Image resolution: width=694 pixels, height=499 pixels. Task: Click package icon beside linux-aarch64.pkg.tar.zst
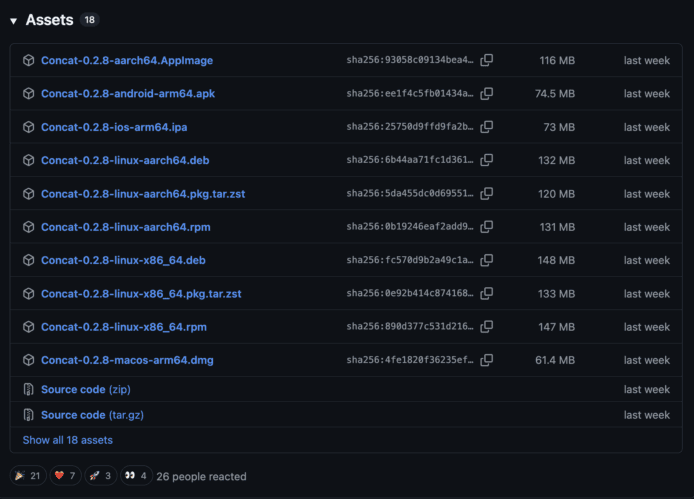pyautogui.click(x=28, y=193)
